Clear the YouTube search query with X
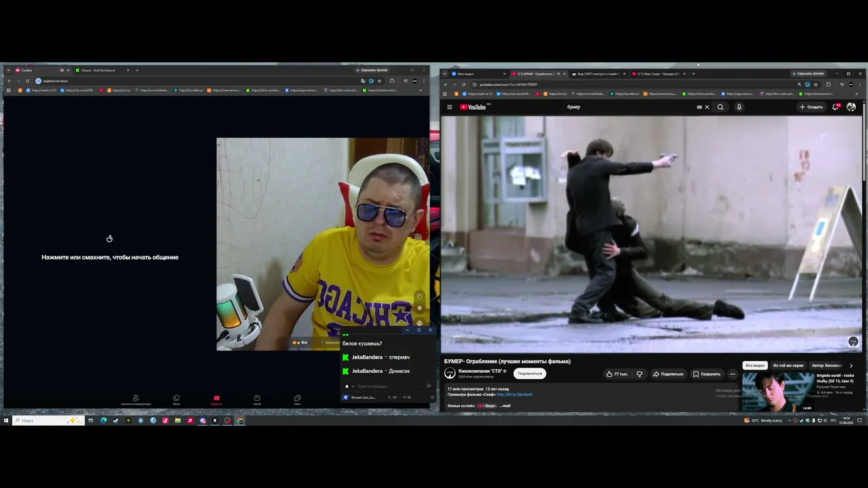The image size is (868, 488). (707, 107)
